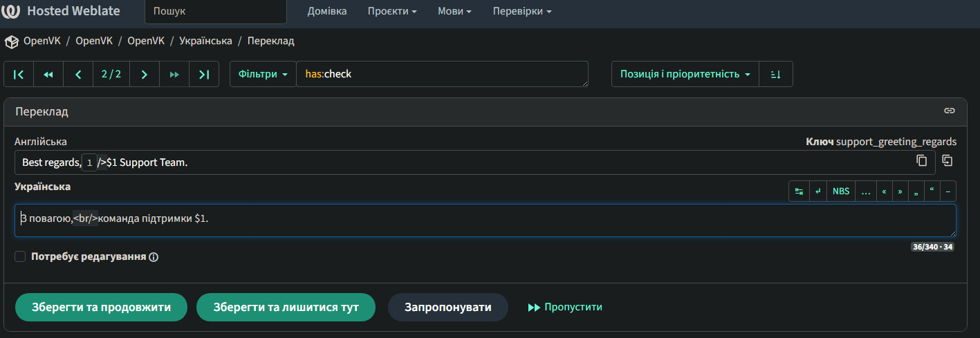Go to the next string arrow
The image size is (980, 338).
145,74
